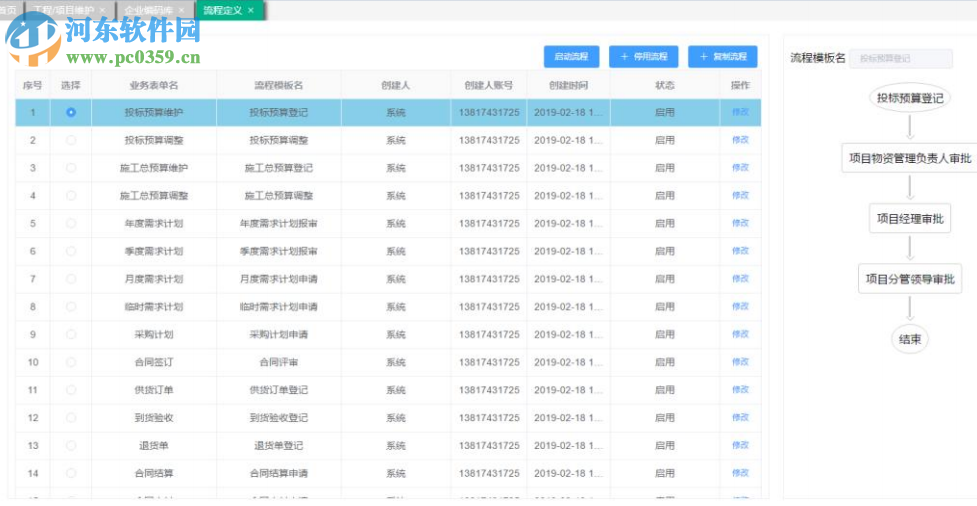
Task: Select radio button for 月度需求计划 row
Action: [71, 279]
